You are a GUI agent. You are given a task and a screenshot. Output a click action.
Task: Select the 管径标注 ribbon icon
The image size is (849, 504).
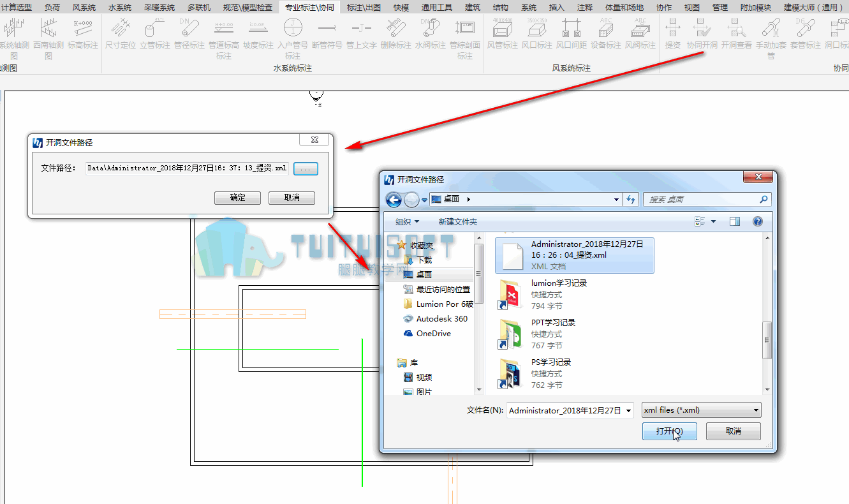coord(189,33)
